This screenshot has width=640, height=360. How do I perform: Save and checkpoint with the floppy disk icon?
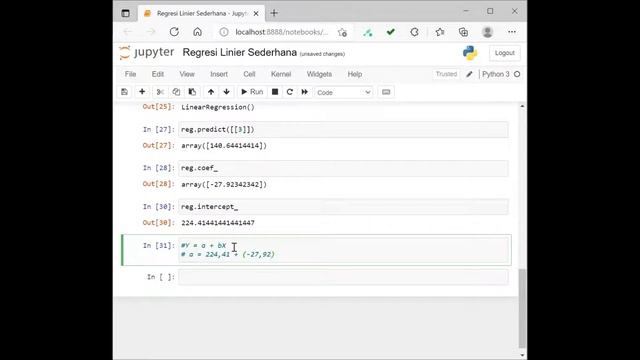124,92
